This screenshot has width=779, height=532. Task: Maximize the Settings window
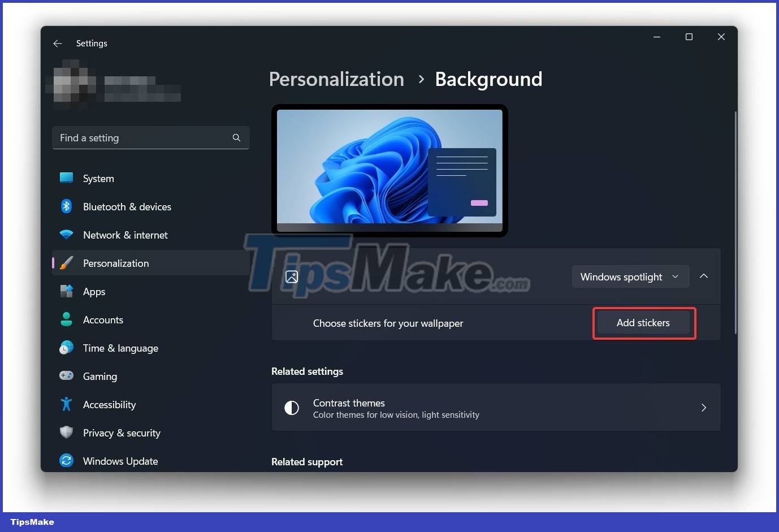click(x=689, y=37)
